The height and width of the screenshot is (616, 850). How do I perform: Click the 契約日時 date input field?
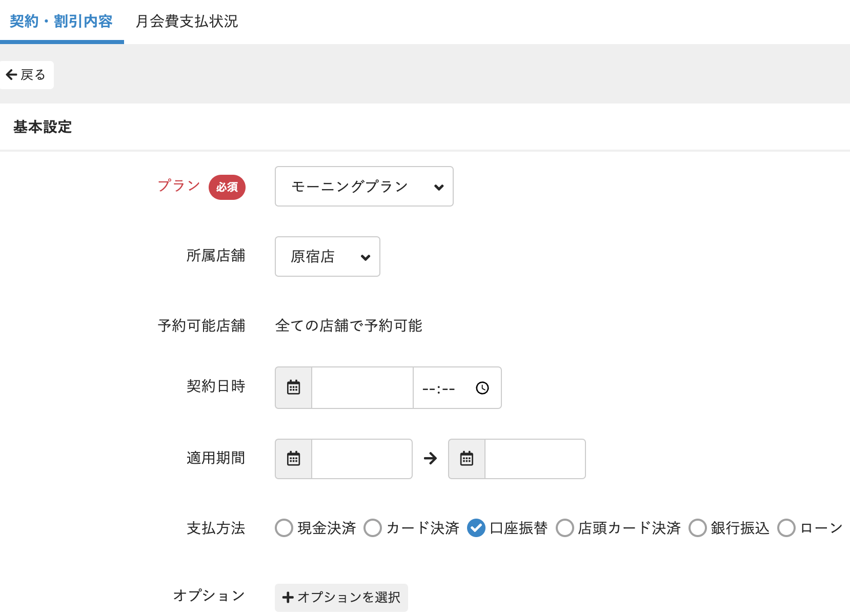click(x=362, y=387)
